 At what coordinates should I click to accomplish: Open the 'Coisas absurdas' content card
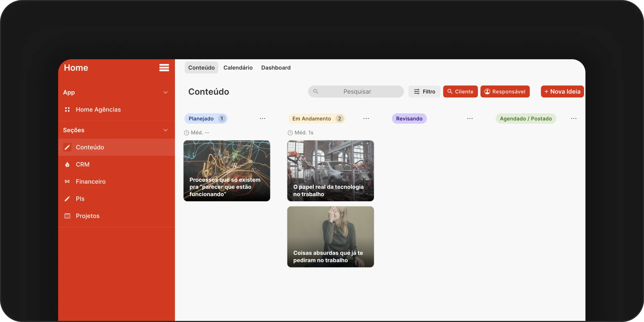330,237
